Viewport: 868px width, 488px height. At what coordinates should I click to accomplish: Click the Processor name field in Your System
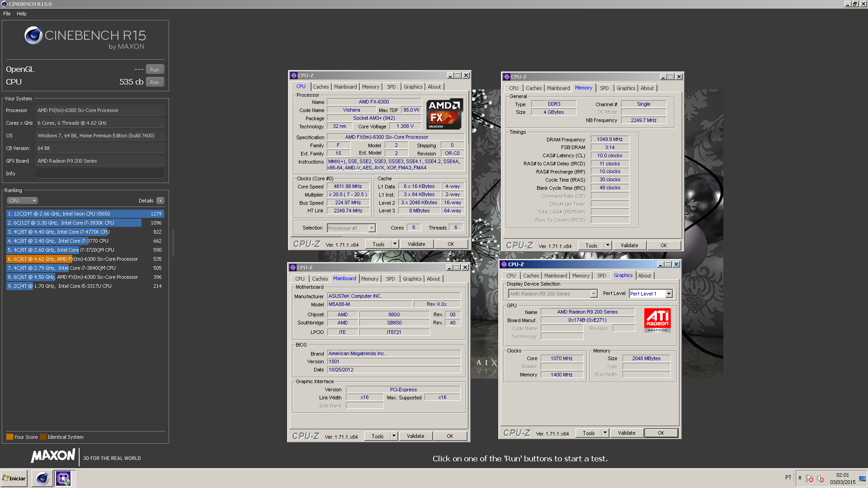point(100,110)
